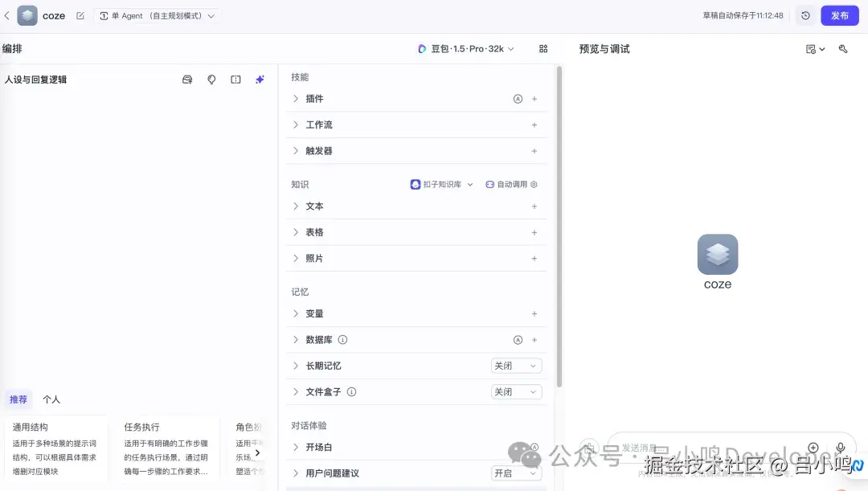Click the auto-add icon in 数据库 row
Screen dimensions: 868x491
pyautogui.click(x=518, y=340)
